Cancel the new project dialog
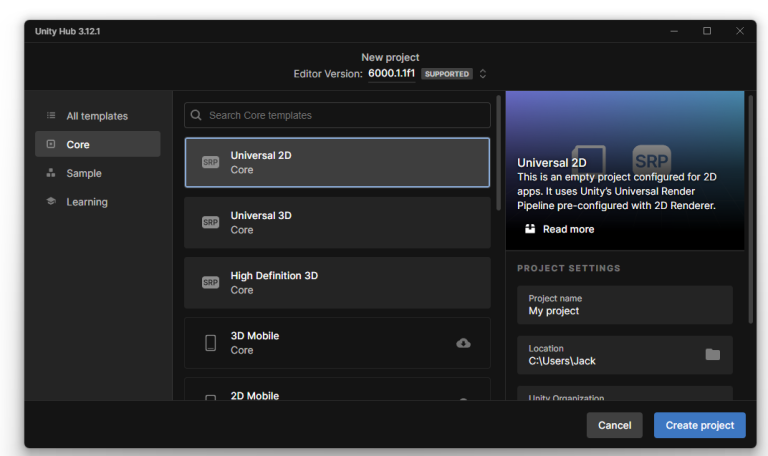The width and height of the screenshot is (768, 456). pos(614,425)
